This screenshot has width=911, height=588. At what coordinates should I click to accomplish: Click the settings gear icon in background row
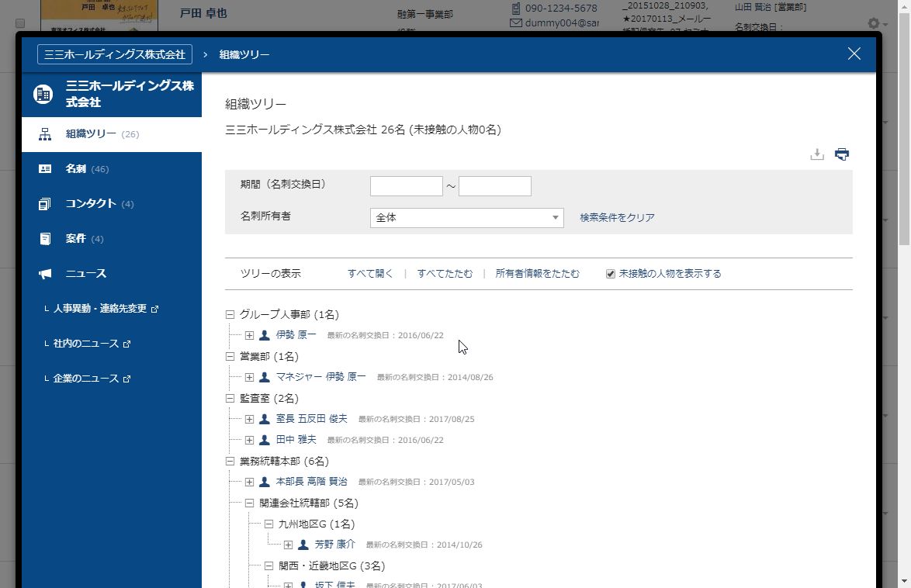point(874,24)
